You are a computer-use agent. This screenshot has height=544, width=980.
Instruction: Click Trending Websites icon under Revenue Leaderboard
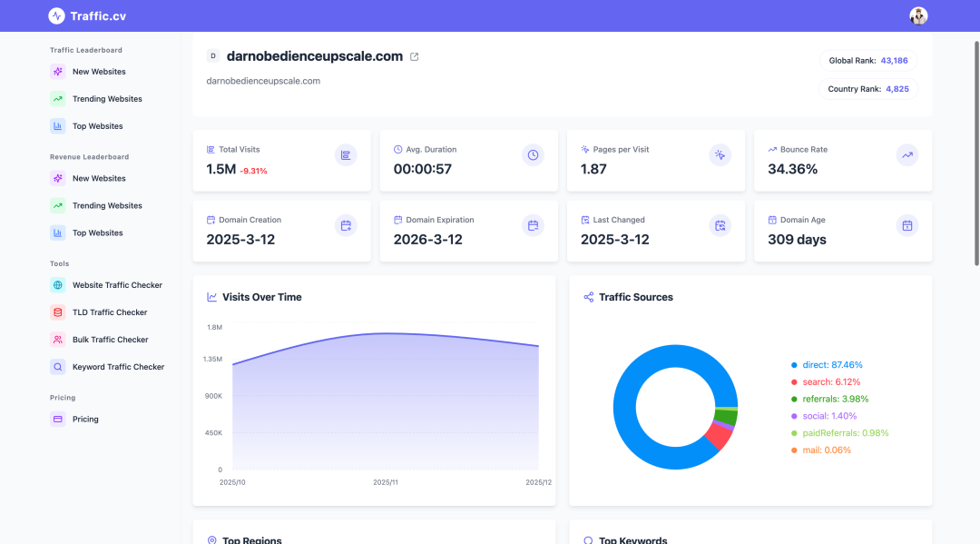[x=57, y=206]
